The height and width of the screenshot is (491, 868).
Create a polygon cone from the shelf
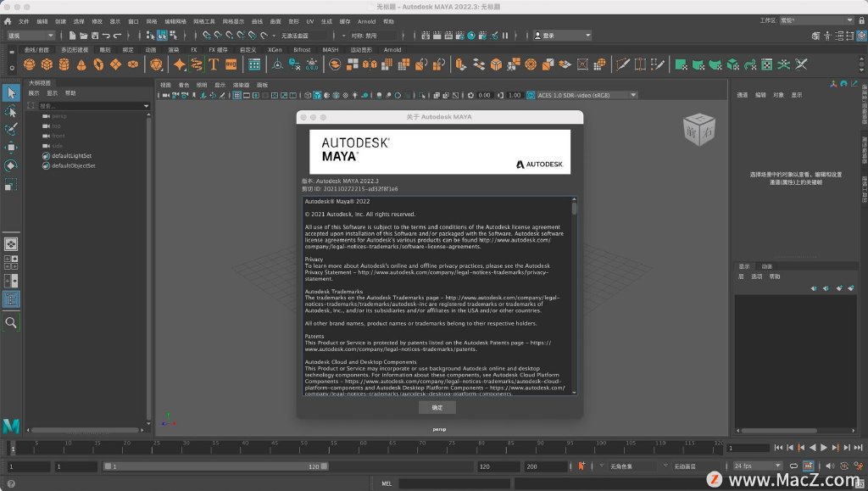coord(81,64)
